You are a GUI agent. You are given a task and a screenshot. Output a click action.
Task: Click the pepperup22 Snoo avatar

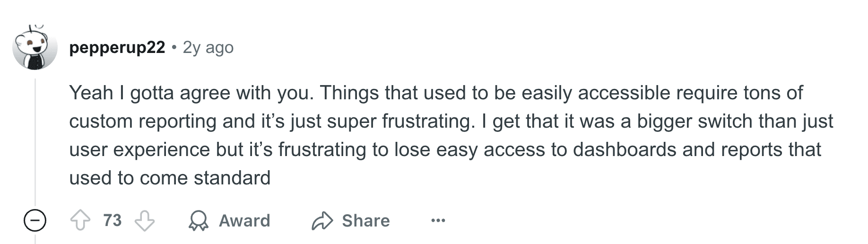click(35, 48)
